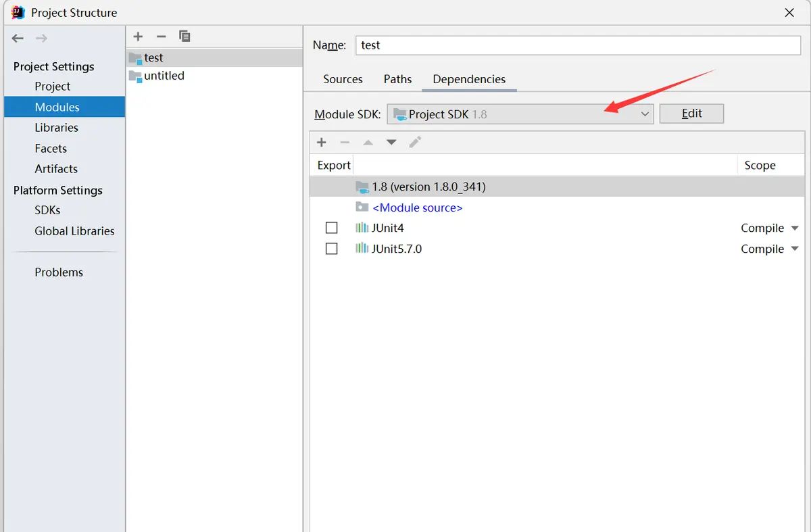Viewport: 811px width, 532px height.
Task: Add a dependency with plus icon
Action: point(322,142)
